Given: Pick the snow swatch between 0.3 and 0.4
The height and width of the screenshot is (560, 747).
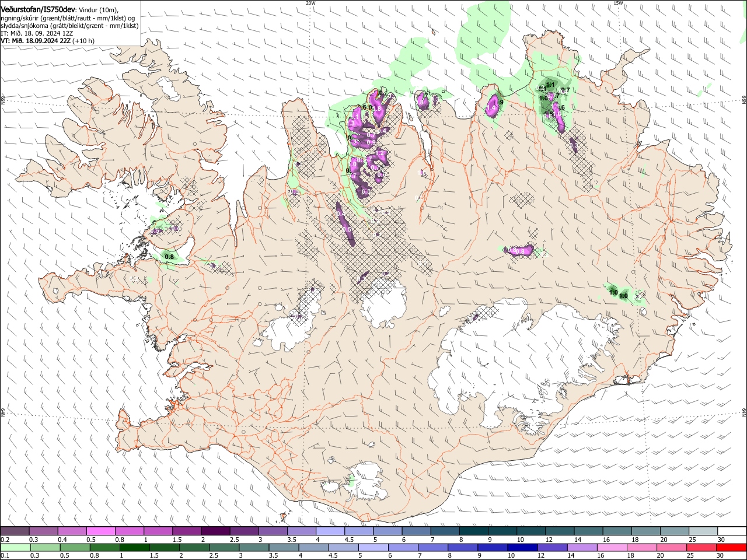Looking at the screenshot, I should click(x=43, y=531).
